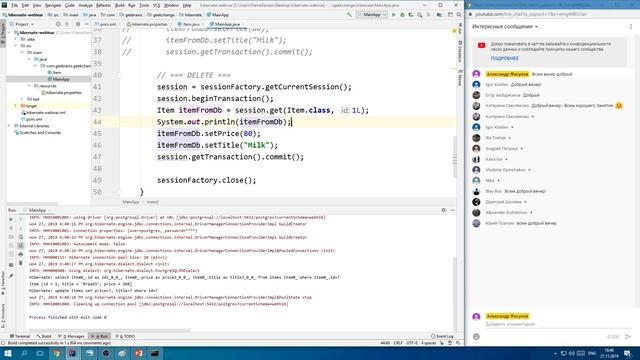Open Event Log in status bar
The height and width of the screenshot is (360, 640).
coord(442,336)
